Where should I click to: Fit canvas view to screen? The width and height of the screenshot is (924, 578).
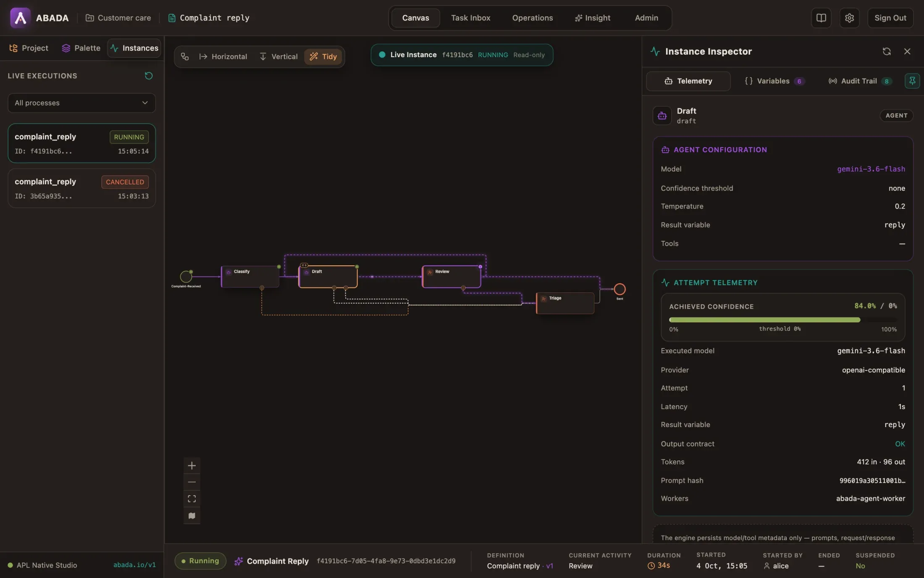click(192, 499)
